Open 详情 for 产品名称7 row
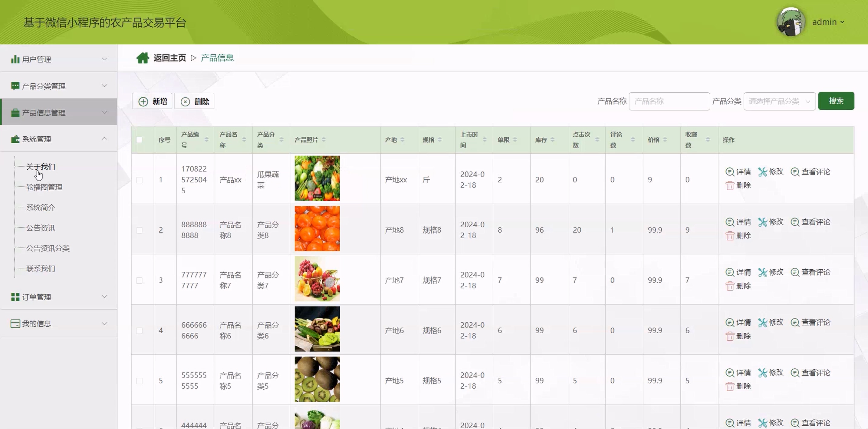The width and height of the screenshot is (868, 429). pos(738,272)
